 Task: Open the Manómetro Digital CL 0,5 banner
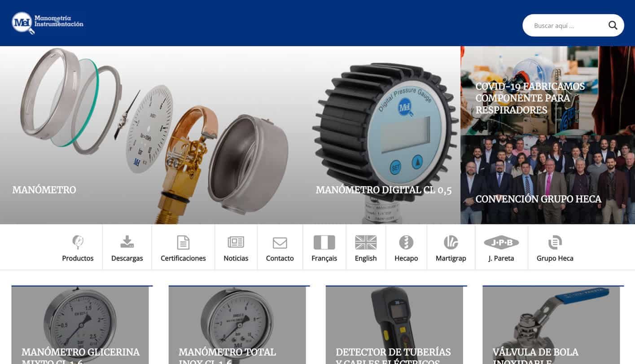pos(384,135)
